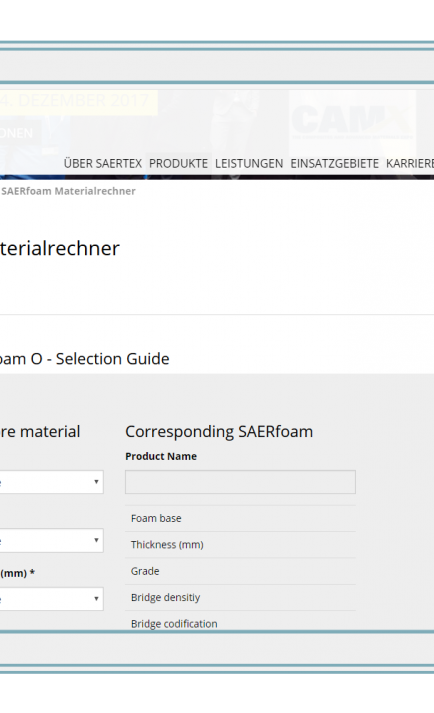Open the EINSATZGEBIETE menu item
This screenshot has height=713, width=434.
334,163
